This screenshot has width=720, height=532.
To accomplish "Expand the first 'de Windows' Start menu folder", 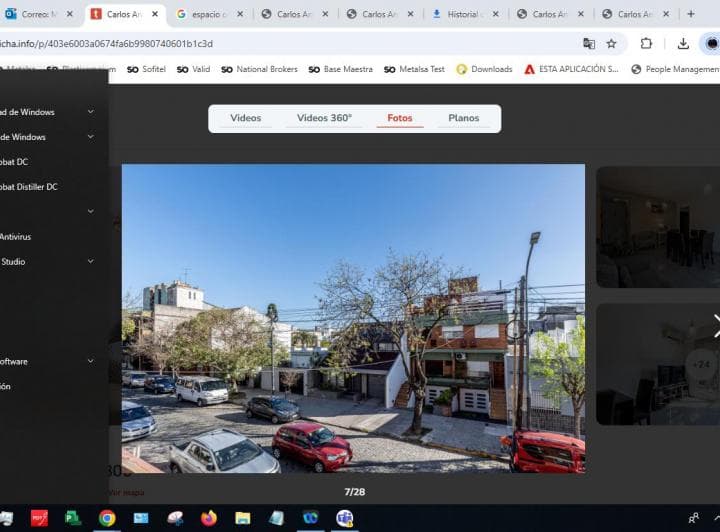I will pos(90,112).
